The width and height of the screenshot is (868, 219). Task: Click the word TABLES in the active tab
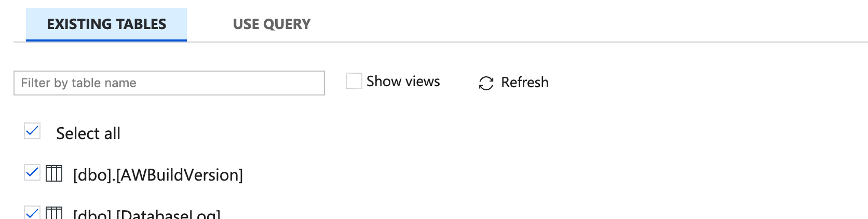coord(141,24)
